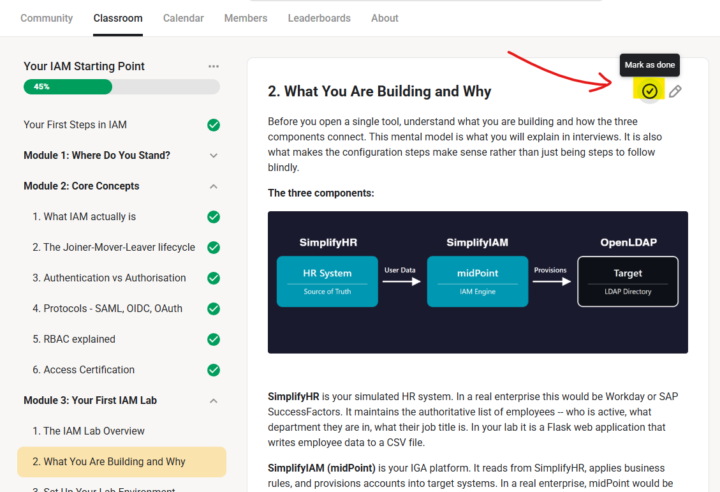
Task: Open lesson 1. What IAM actually is
Action: pos(84,217)
